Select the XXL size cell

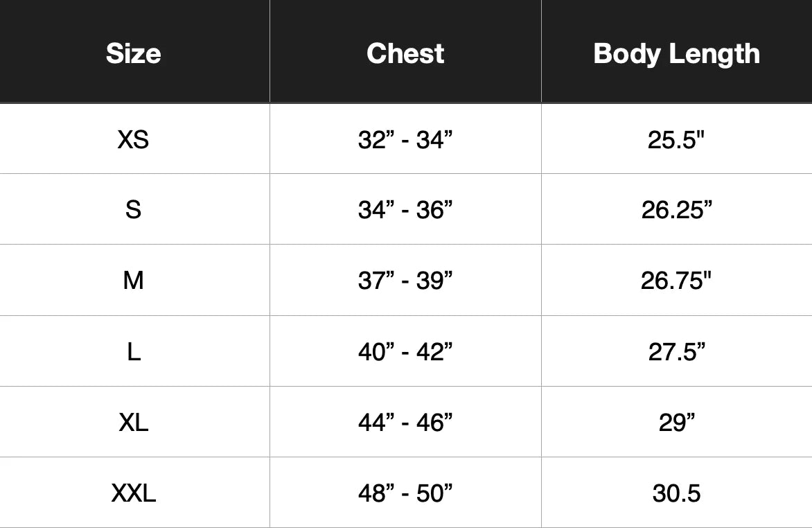coord(134,493)
